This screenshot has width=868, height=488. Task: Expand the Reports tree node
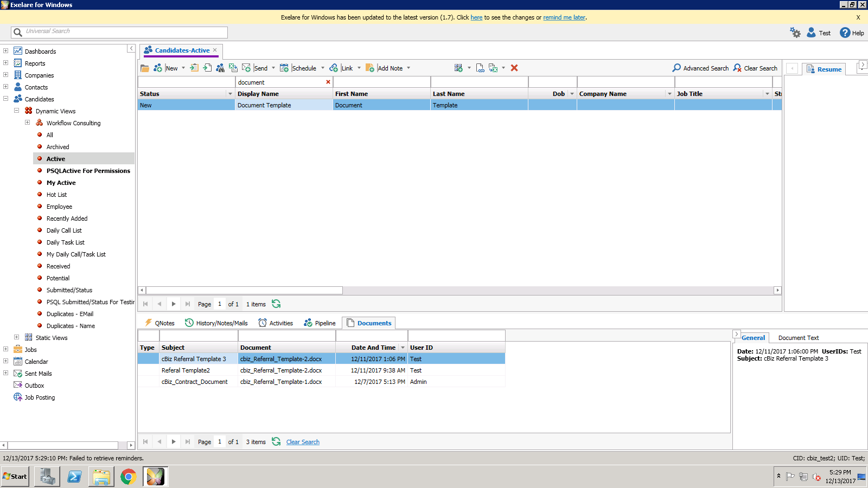(x=5, y=63)
